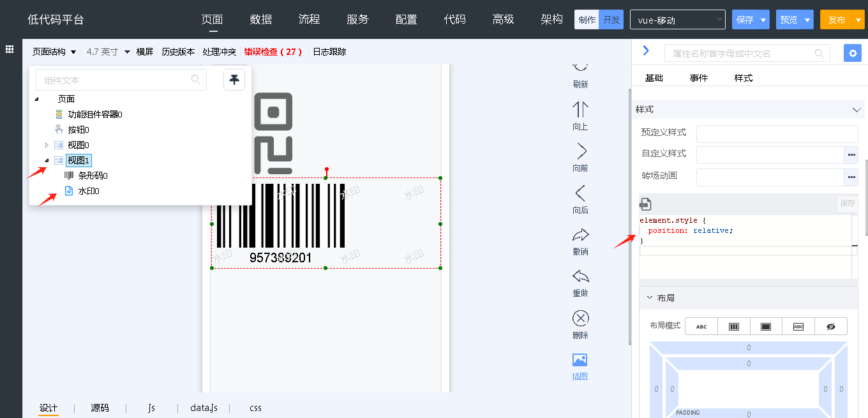Switch to the 基础 properties tab

click(x=654, y=78)
